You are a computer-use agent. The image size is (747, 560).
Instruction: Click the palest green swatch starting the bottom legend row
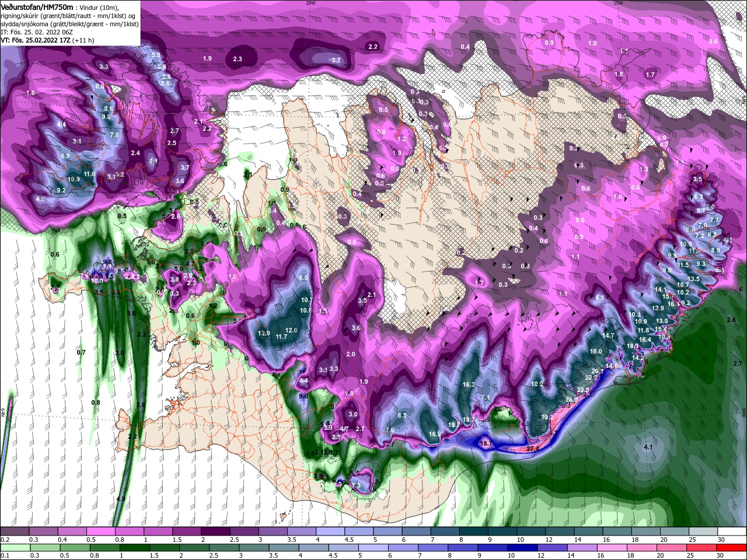tap(15, 547)
